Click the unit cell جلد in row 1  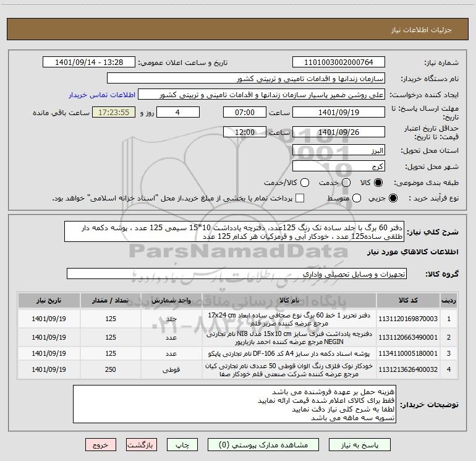[171, 319]
